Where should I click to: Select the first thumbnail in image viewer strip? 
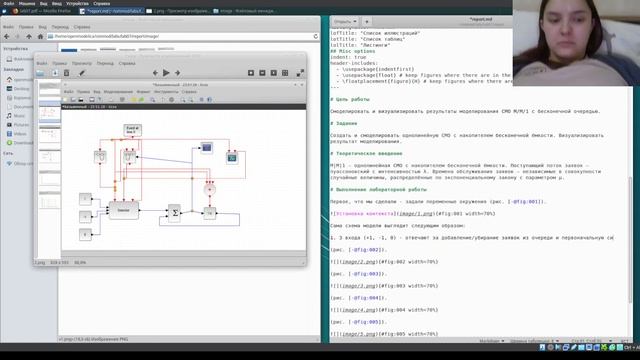click(x=49, y=89)
